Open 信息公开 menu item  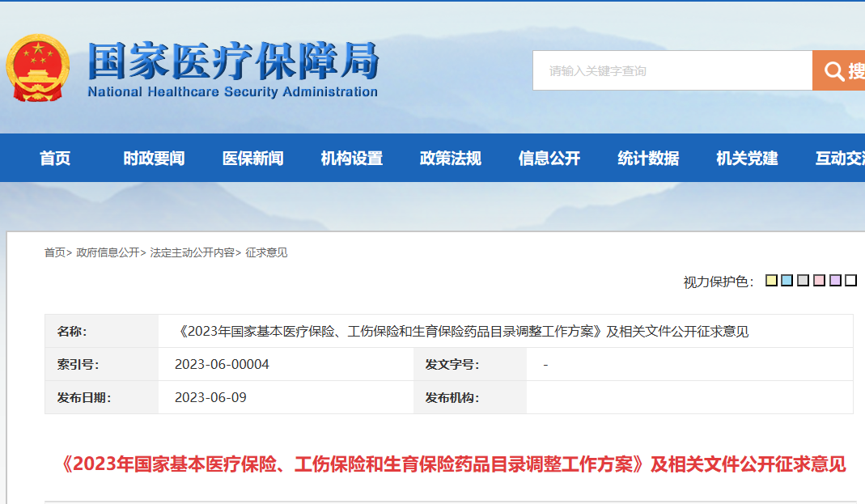(x=549, y=159)
